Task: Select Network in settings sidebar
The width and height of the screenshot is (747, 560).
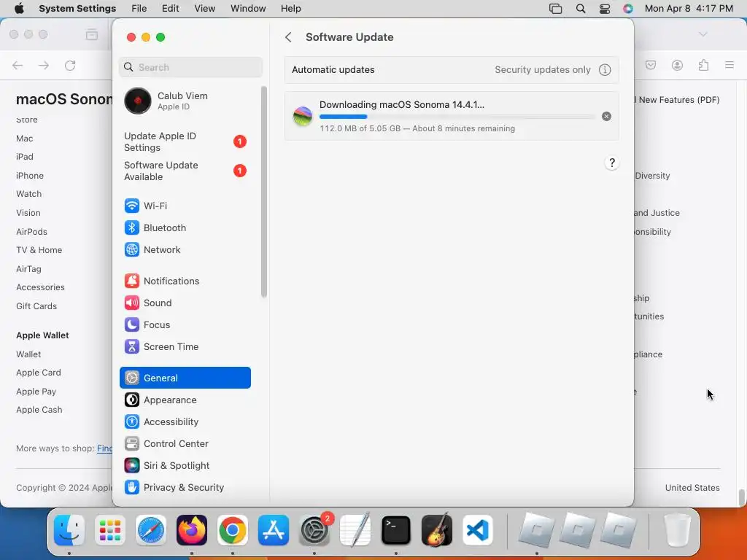Action: pyautogui.click(x=185, y=249)
